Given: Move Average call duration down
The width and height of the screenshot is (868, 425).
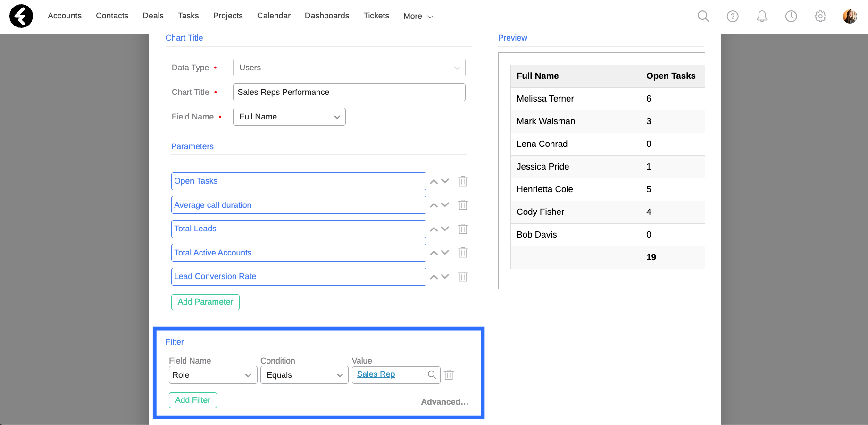Looking at the screenshot, I should coord(445,205).
